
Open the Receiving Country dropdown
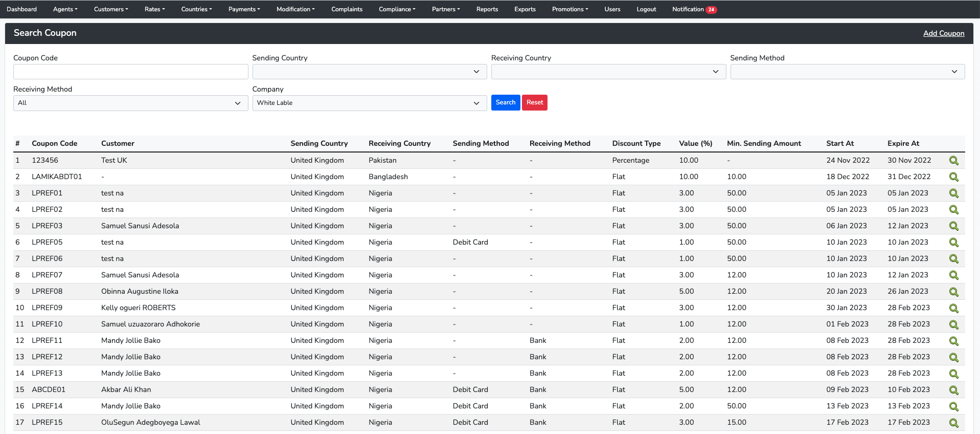[x=608, y=72]
